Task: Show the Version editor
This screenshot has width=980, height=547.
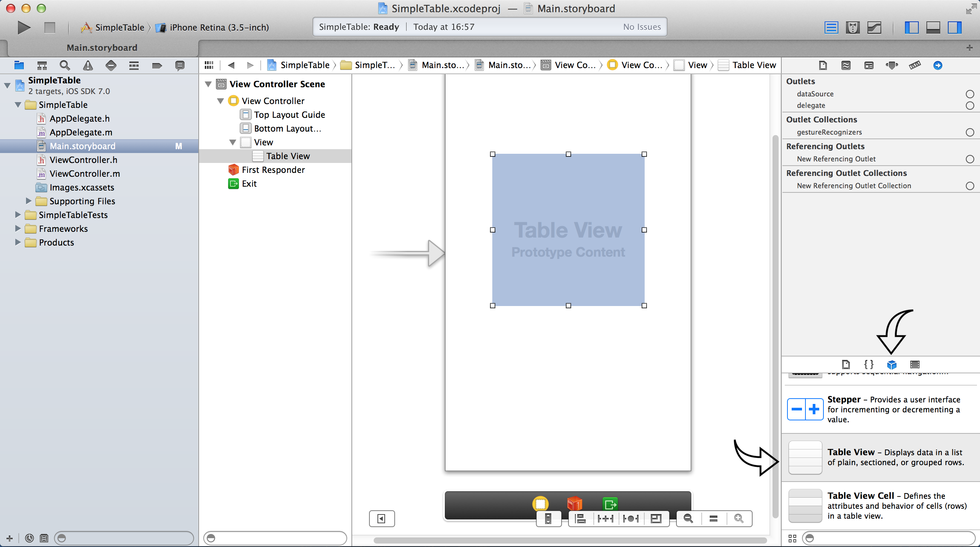Action: [874, 28]
